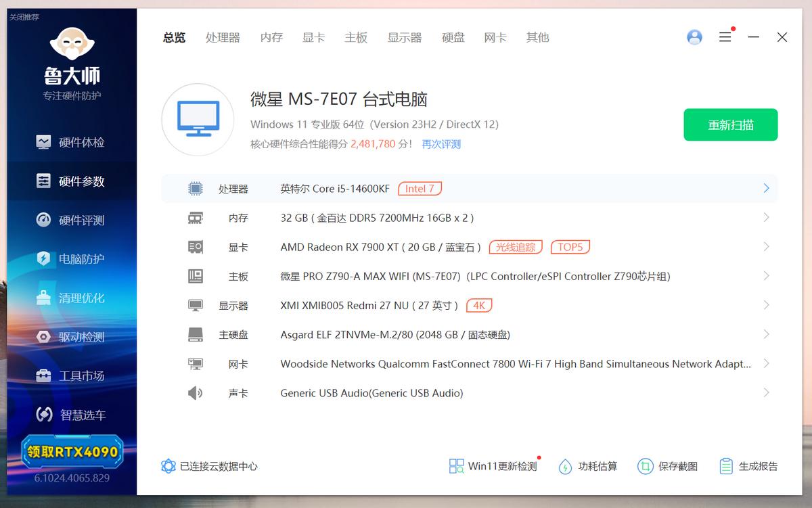The height and width of the screenshot is (508, 812).
Task: Switch to the 硬盘 tab
Action: (x=453, y=37)
